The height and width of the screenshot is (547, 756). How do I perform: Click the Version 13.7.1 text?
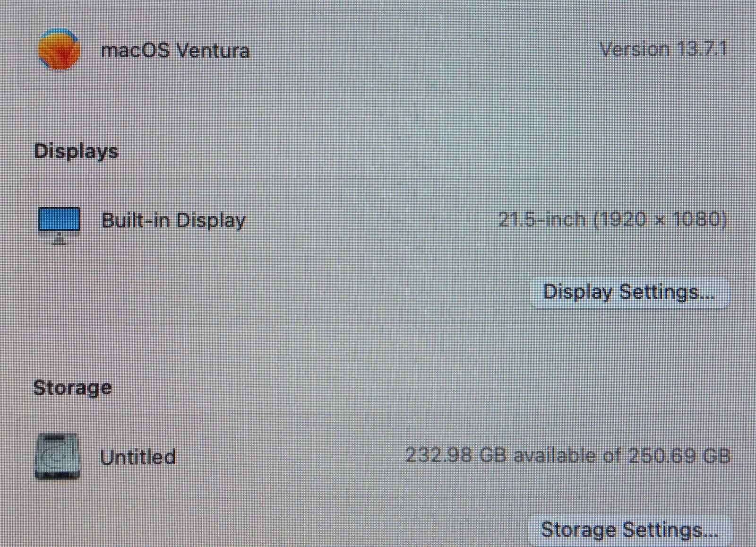tap(663, 49)
